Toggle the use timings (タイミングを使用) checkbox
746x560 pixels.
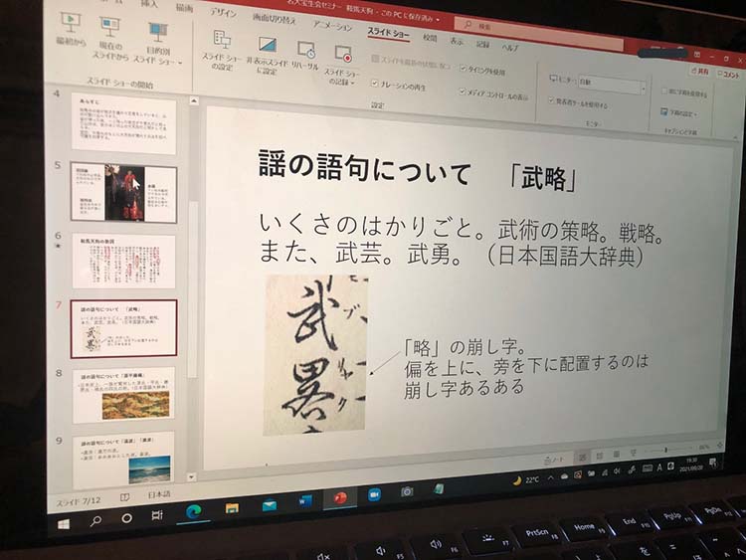click(463, 69)
